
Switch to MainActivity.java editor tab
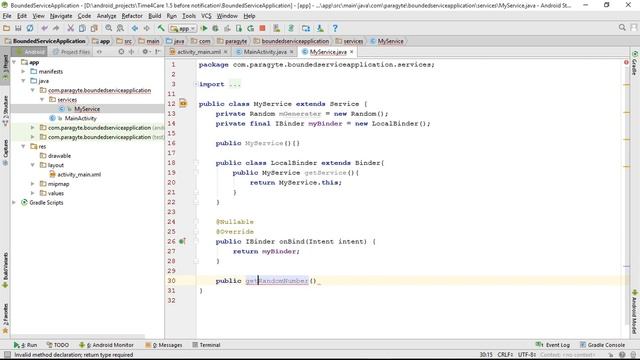[x=265, y=52]
